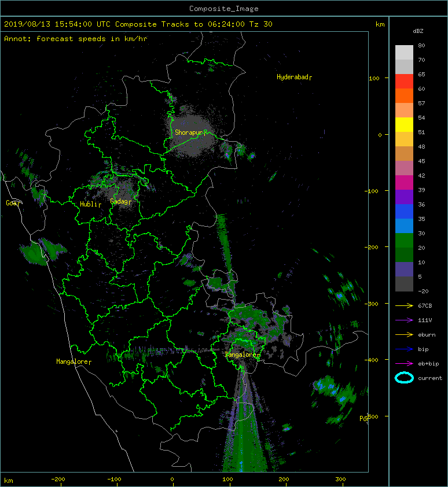Image resolution: width=448 pixels, height=487 pixels.
Task: Click the yellow 67CB arrow legend icon
Action: click(x=404, y=306)
